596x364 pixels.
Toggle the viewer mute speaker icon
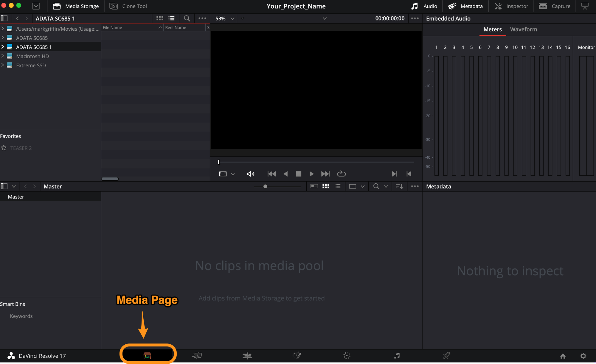(x=251, y=174)
